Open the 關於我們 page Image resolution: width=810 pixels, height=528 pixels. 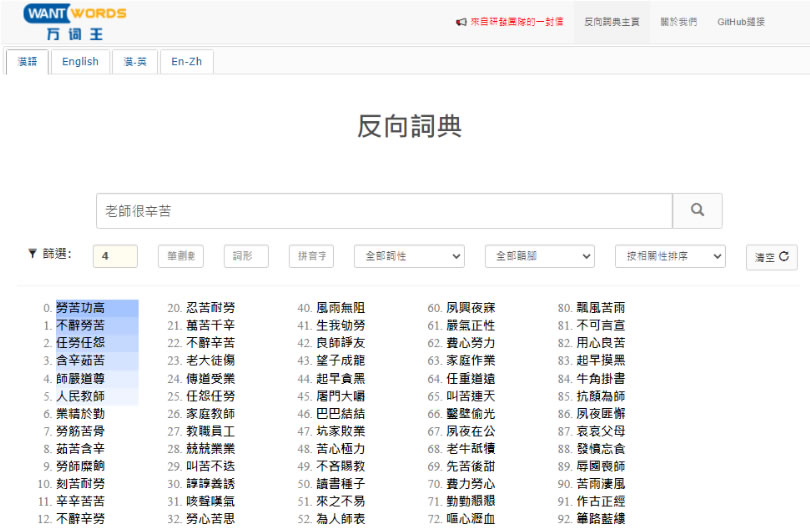point(679,21)
